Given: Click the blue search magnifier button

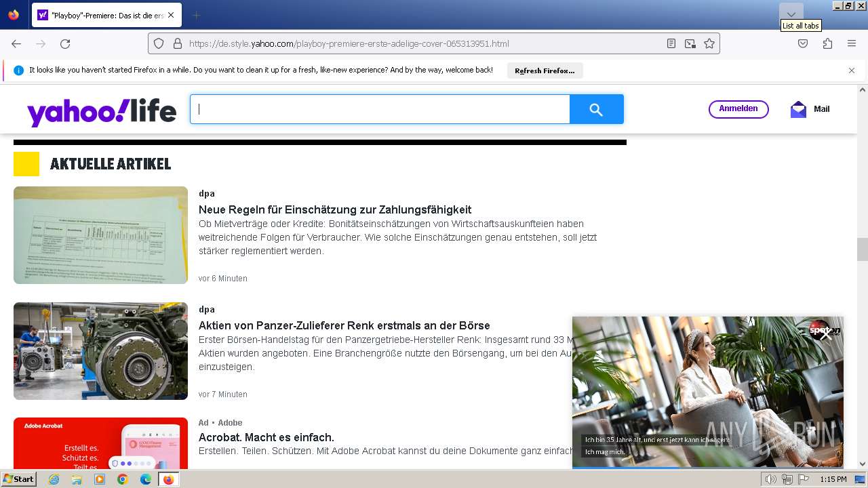Looking at the screenshot, I should (597, 109).
